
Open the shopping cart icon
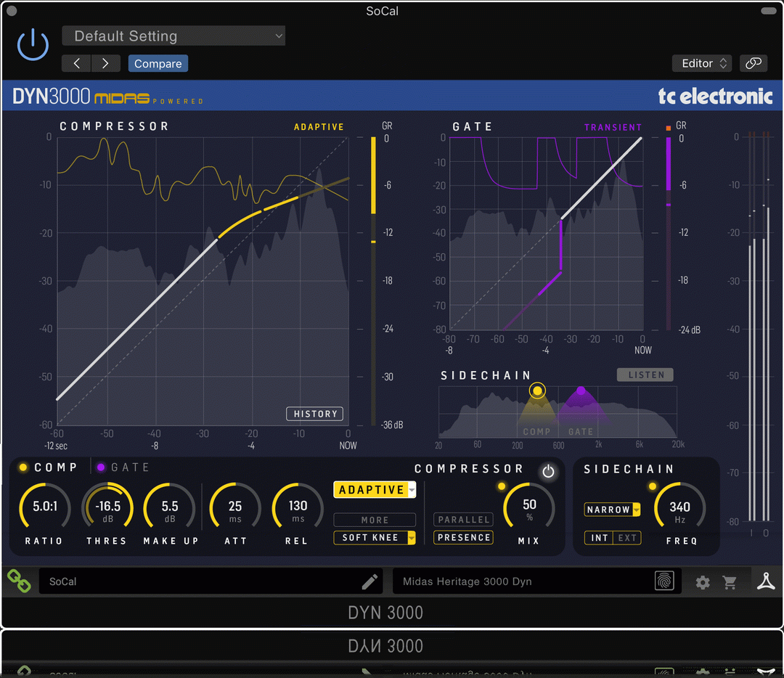730,582
